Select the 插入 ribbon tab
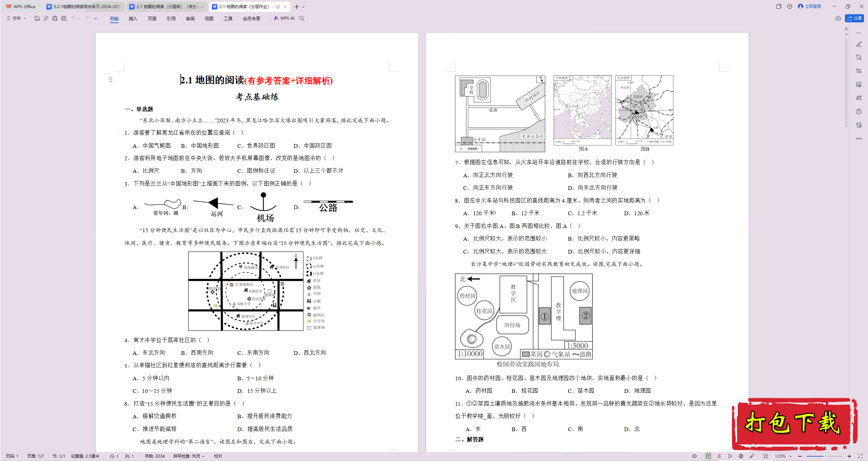The image size is (868, 461). point(133,19)
